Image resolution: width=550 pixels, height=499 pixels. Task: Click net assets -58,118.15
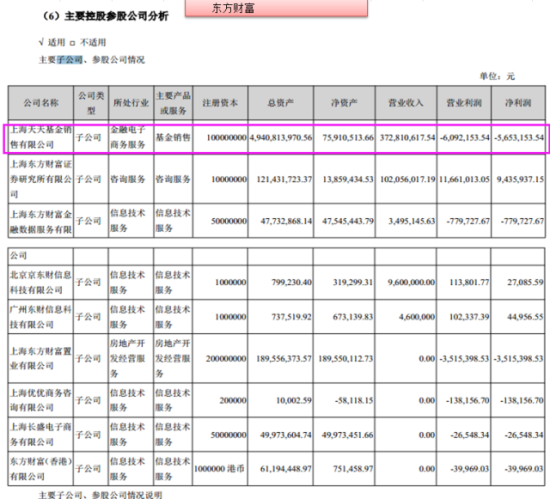pyautogui.click(x=354, y=400)
